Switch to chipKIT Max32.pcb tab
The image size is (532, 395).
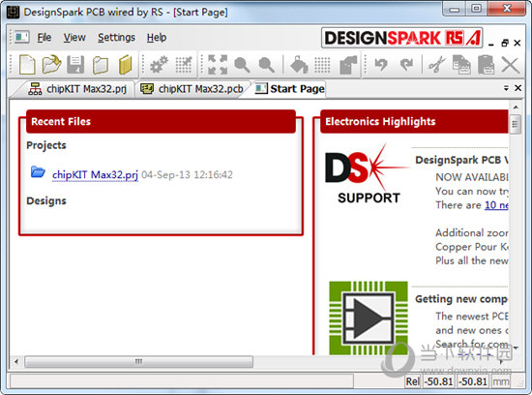[x=192, y=89]
